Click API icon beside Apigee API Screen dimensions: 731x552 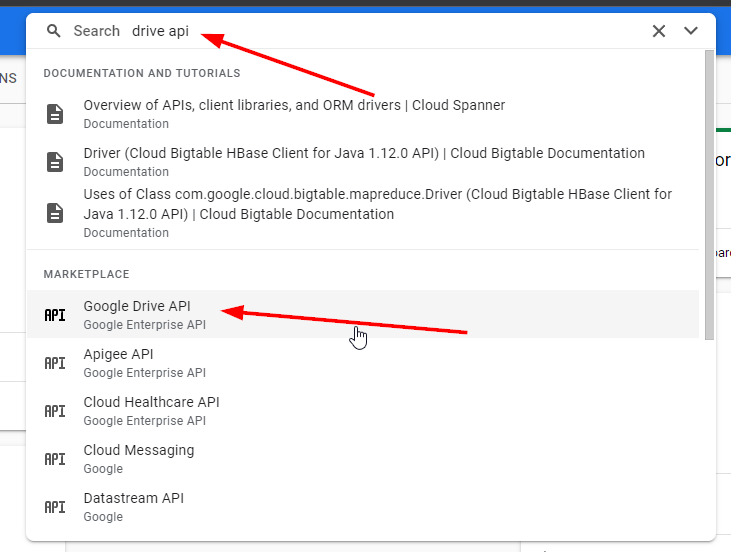55,363
